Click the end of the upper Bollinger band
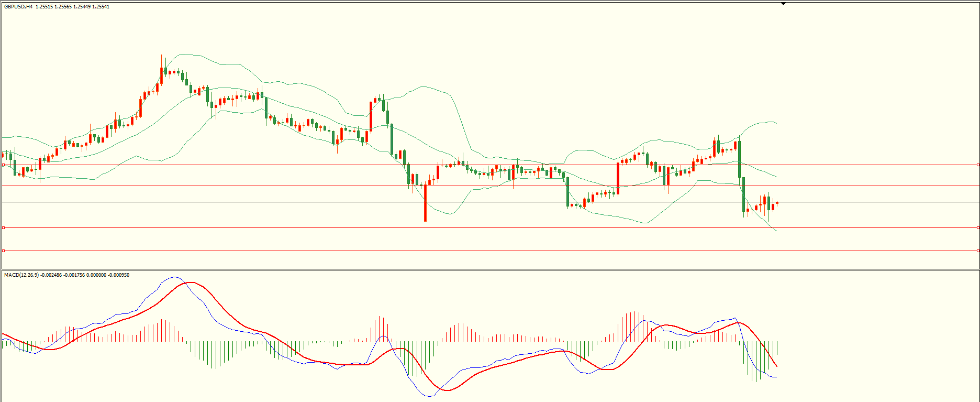This screenshot has height=402, width=980. (776, 123)
